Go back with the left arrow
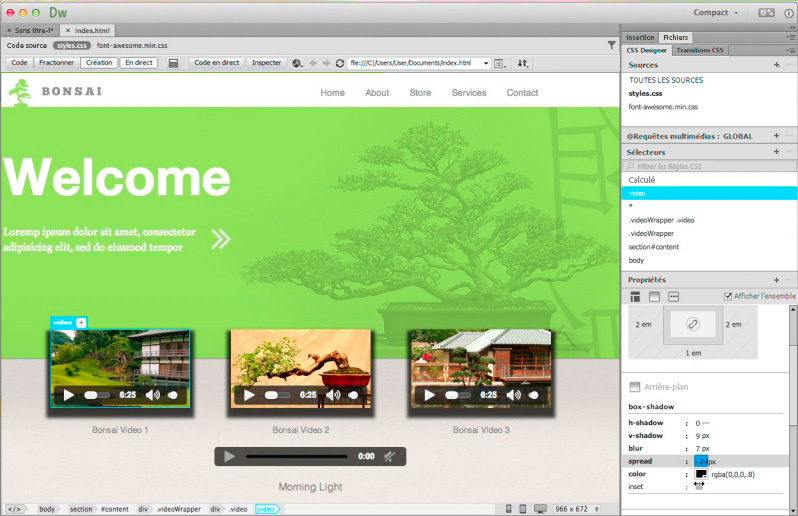 point(312,63)
